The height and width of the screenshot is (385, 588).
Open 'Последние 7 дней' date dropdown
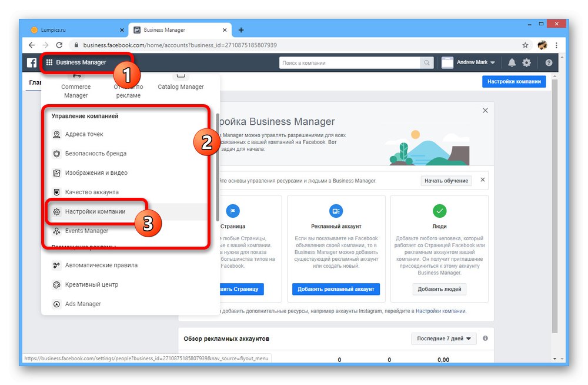444,338
